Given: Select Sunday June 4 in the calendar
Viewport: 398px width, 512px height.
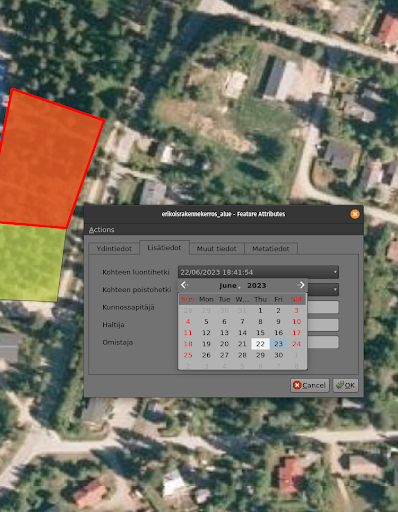Looking at the screenshot, I should [188, 322].
